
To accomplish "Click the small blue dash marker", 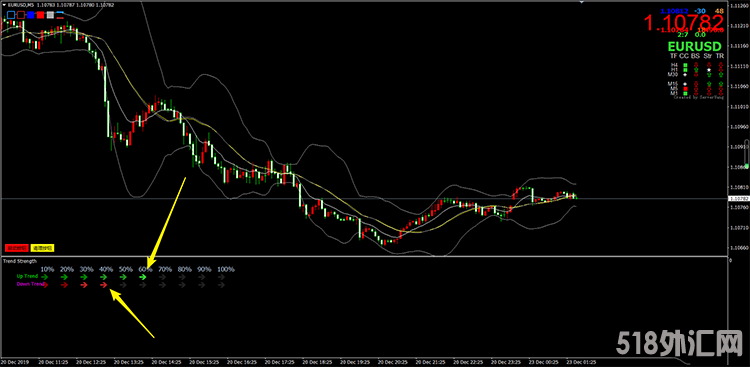I will [60, 12].
